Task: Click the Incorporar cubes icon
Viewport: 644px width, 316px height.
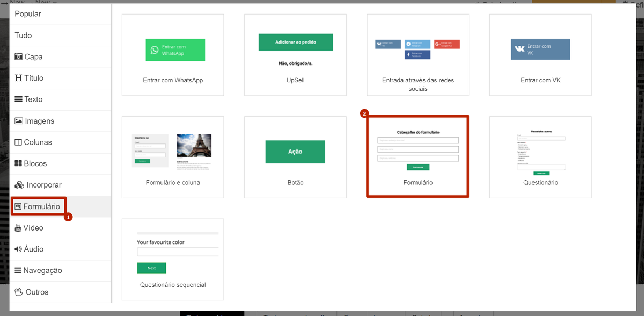Action: click(19, 185)
